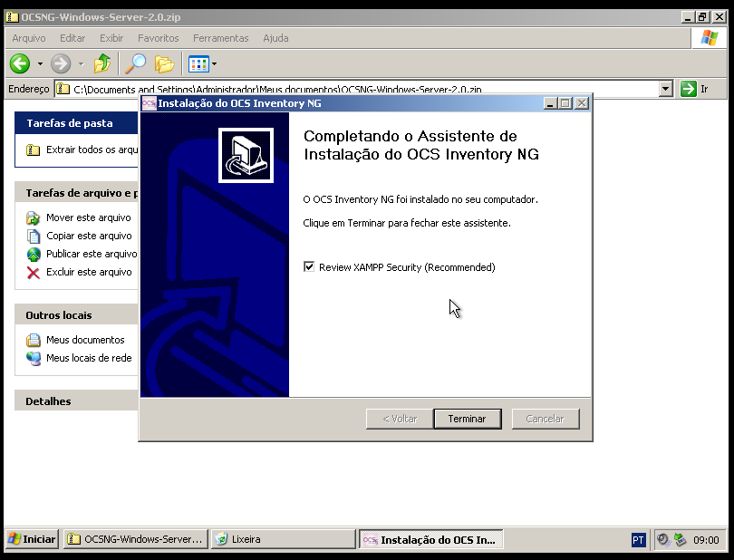Expand the address bar dropdown
734x560 pixels.
pos(666,89)
